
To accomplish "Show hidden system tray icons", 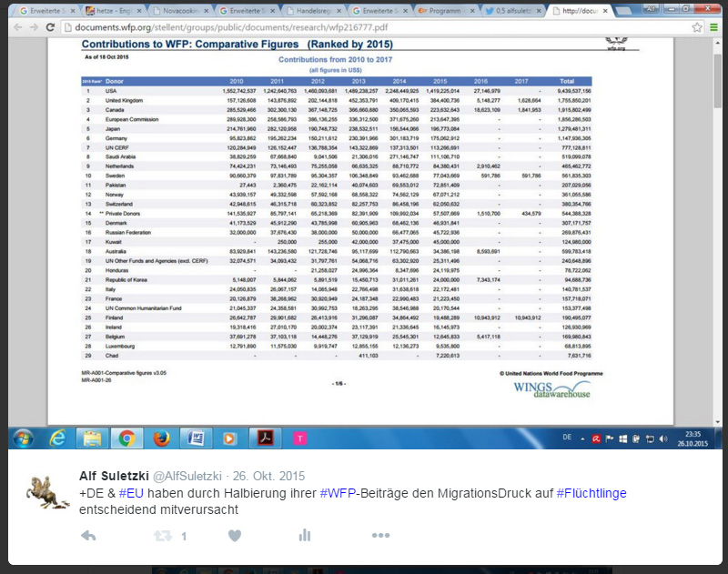I will click(x=582, y=438).
